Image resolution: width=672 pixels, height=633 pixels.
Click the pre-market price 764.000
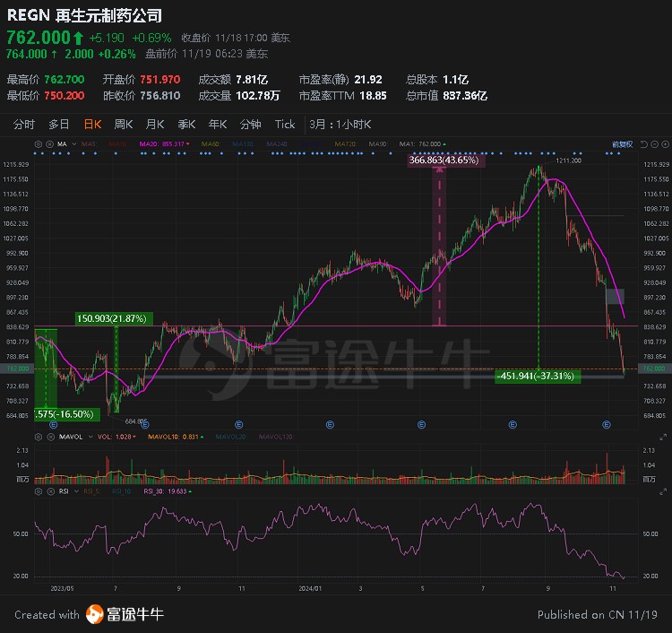27,54
